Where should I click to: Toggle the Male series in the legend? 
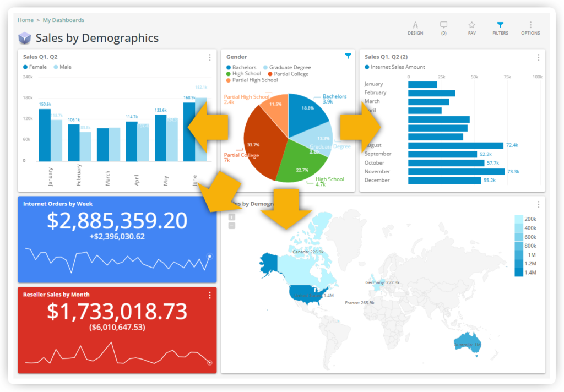pyautogui.click(x=63, y=67)
